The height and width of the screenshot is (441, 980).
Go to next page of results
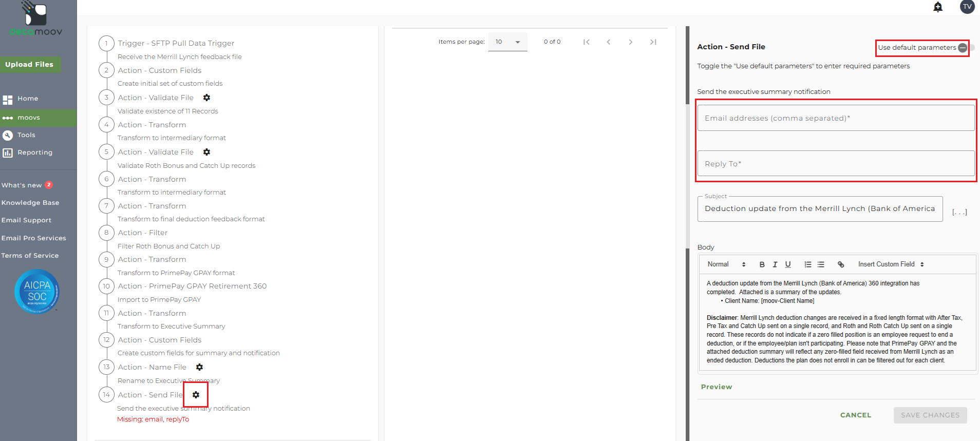point(631,42)
